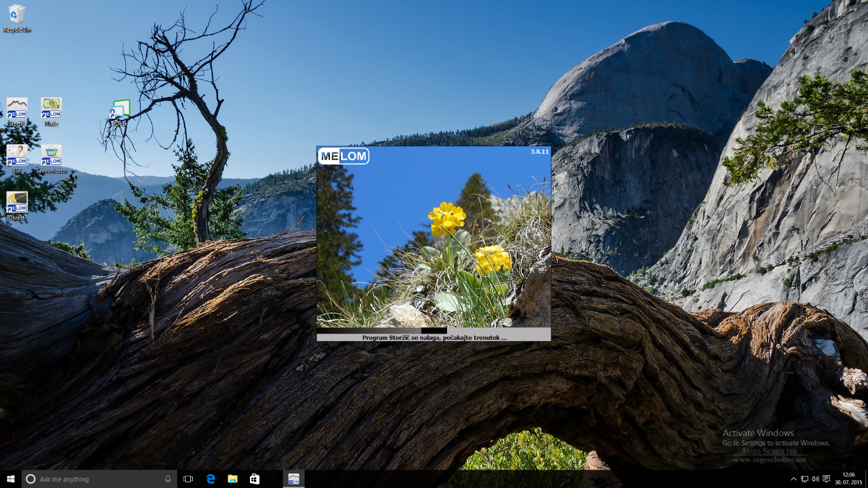
Task: Expand the hidden system tray icons
Action: [793, 479]
